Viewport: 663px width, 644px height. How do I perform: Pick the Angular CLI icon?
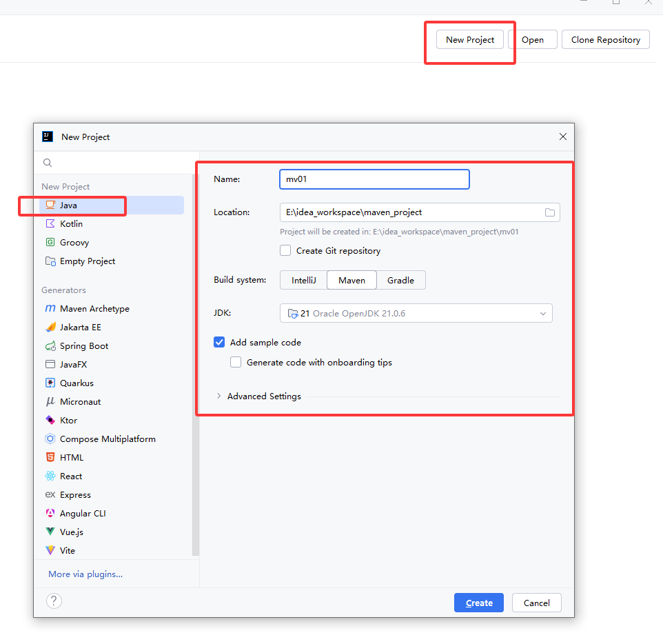point(50,513)
